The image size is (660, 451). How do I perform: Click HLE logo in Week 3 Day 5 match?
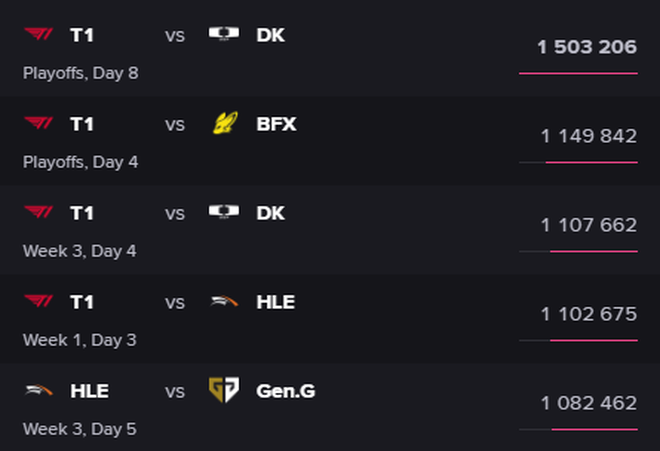tap(39, 390)
